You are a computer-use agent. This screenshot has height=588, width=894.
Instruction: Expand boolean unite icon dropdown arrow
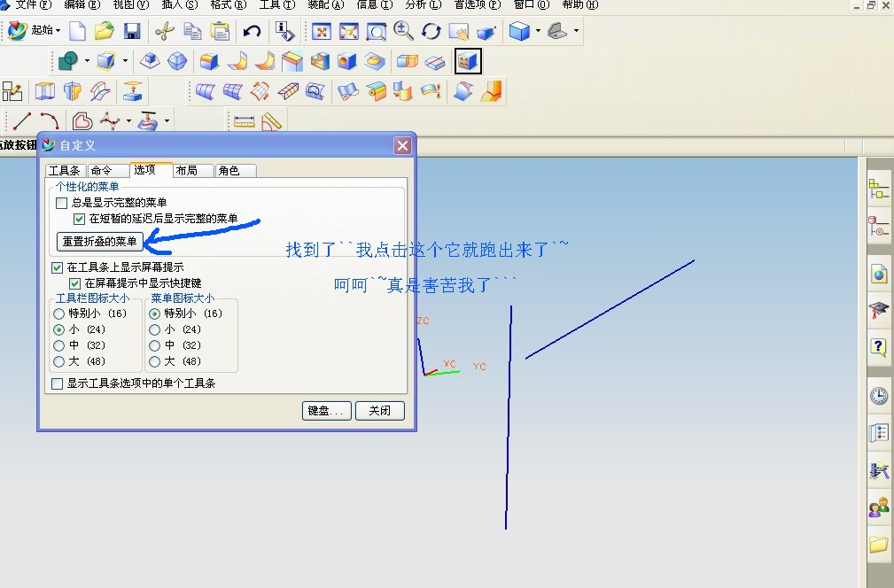(x=87, y=60)
